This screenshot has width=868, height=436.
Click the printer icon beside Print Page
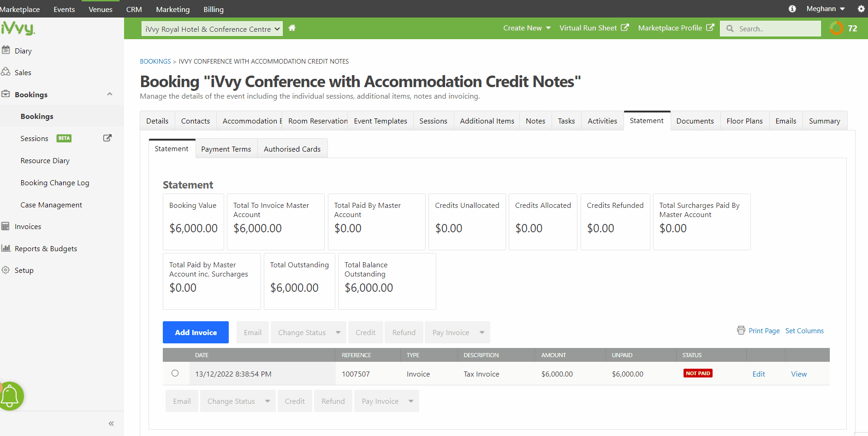(741, 330)
